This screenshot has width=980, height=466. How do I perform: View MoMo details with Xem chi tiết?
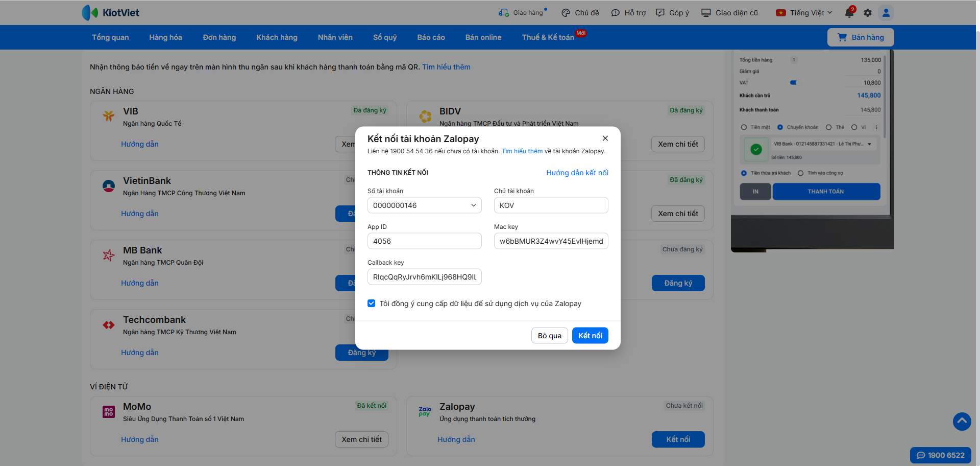(x=361, y=439)
